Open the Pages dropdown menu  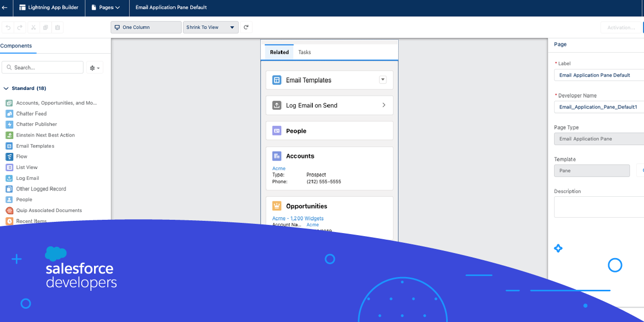106,8
